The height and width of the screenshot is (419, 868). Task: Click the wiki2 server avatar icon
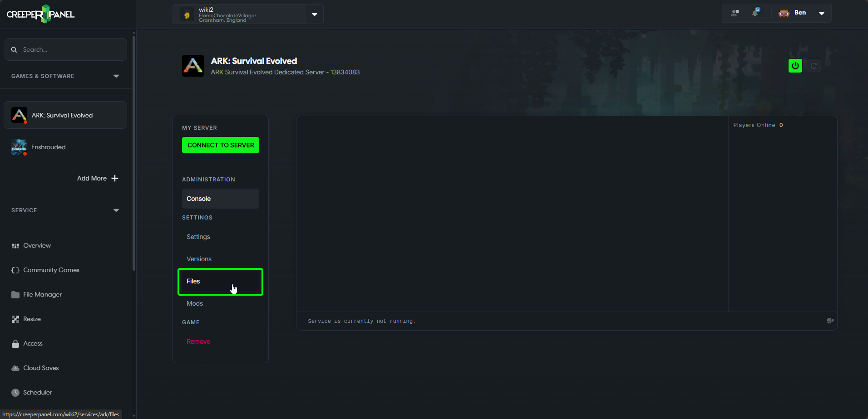[x=187, y=15]
